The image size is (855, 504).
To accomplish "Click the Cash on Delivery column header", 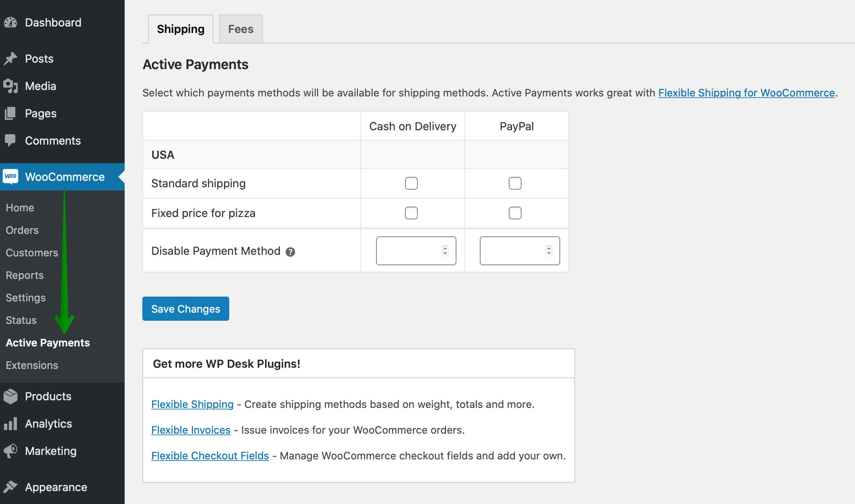I will point(413,126).
